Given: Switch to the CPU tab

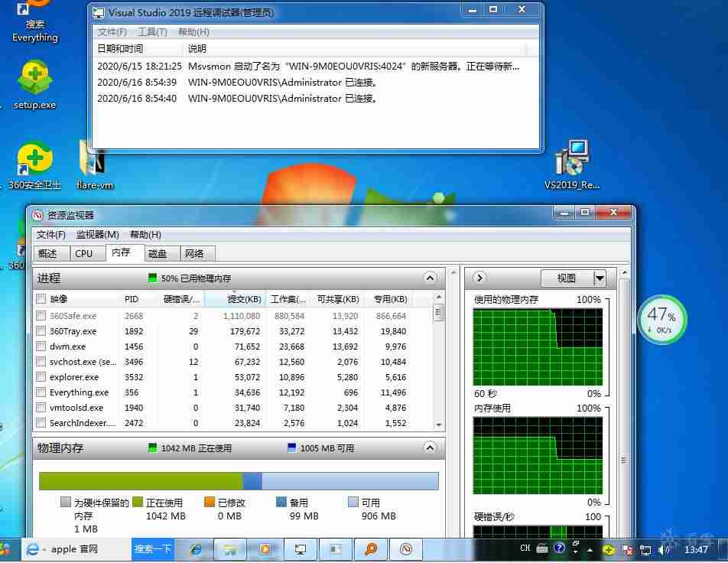Looking at the screenshot, I should (x=88, y=254).
